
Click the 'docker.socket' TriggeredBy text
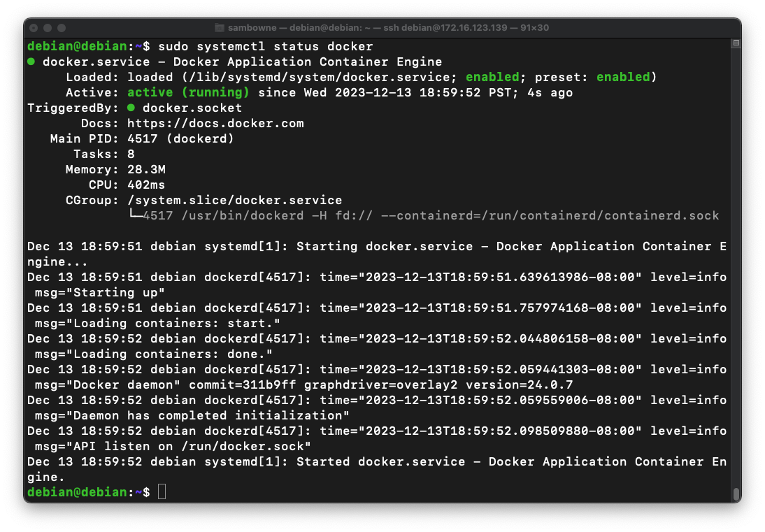[x=192, y=108]
